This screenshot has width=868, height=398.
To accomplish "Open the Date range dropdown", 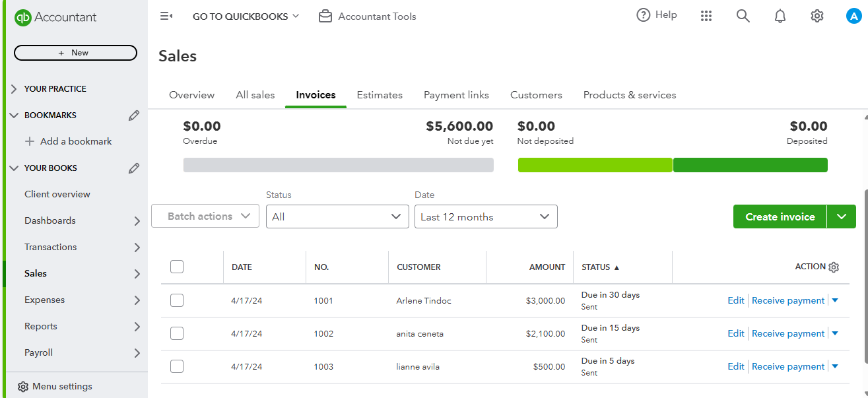I will click(x=486, y=216).
